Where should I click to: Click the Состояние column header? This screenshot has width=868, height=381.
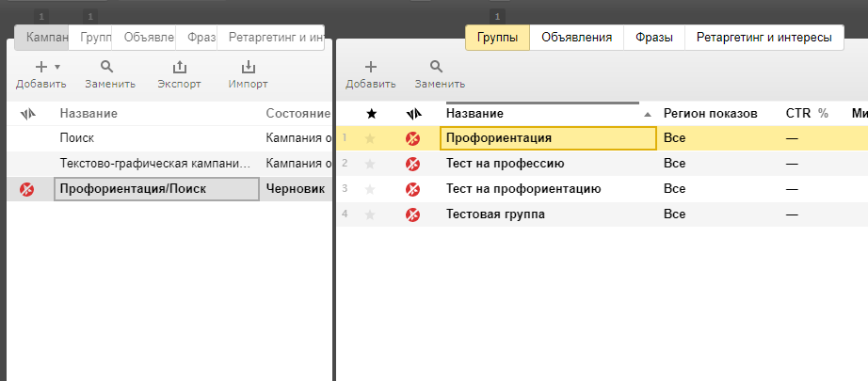[x=297, y=114]
